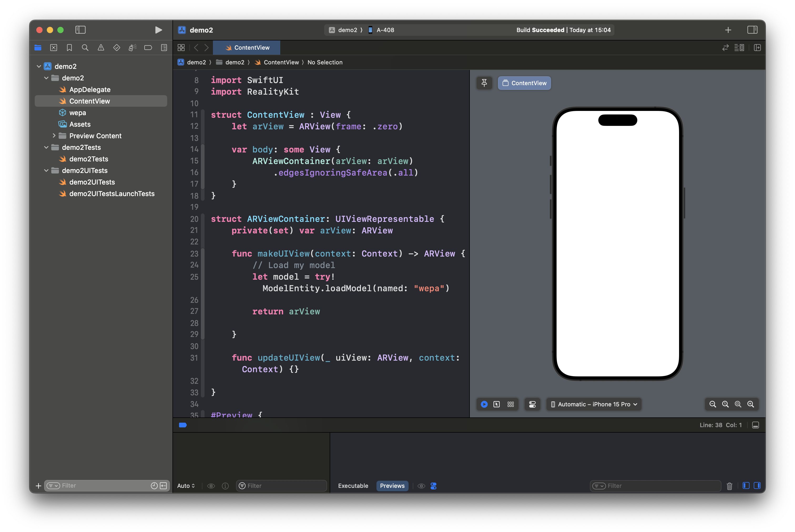
Task: Go back in editor history
Action: coord(196,48)
